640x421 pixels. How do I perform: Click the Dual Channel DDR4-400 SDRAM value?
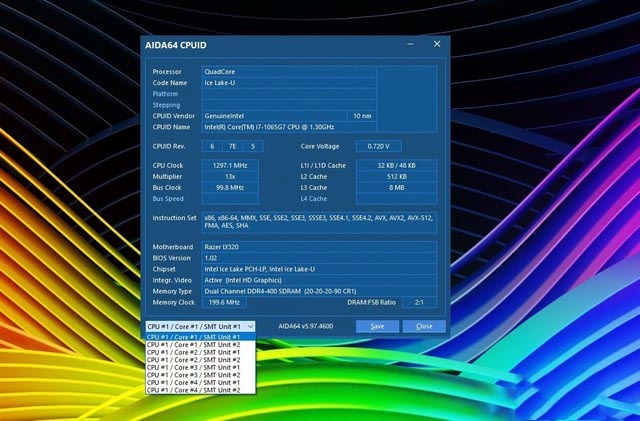point(319,291)
